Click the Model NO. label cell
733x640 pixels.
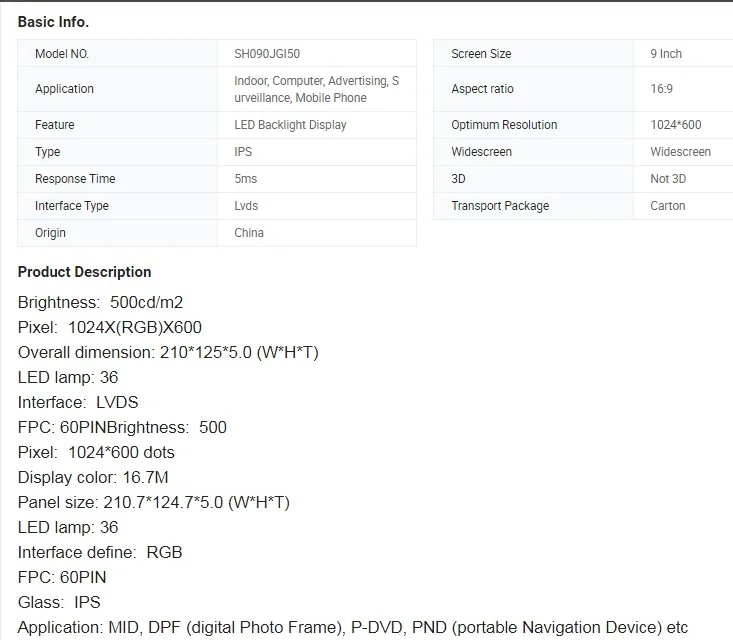click(117, 53)
